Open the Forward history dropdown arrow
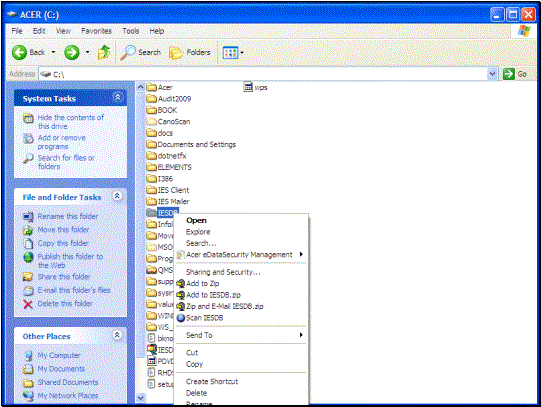541x407 pixels. pos(88,52)
